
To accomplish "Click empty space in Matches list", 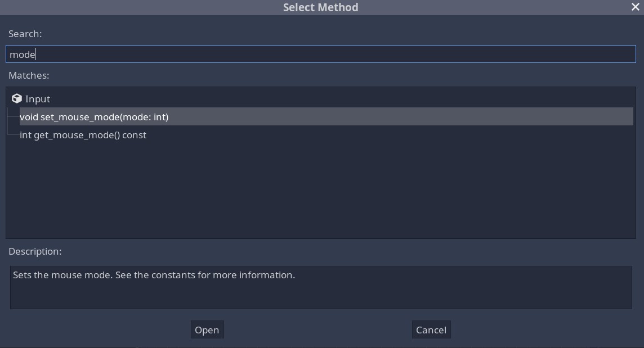I will click(x=321, y=191).
